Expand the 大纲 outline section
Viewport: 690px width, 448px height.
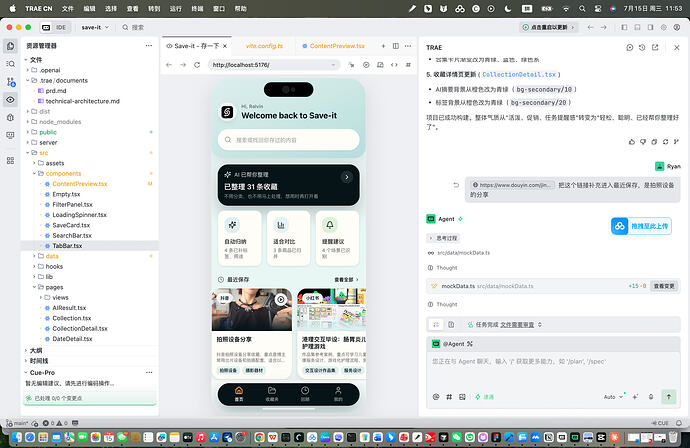(x=36, y=350)
